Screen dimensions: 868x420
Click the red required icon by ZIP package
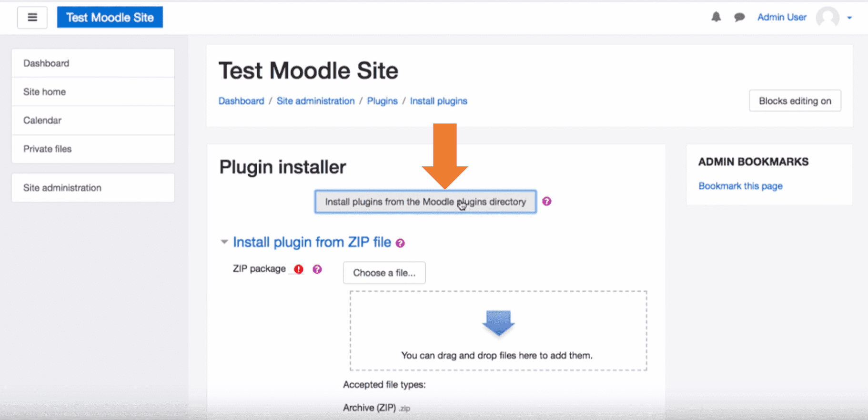tap(299, 269)
